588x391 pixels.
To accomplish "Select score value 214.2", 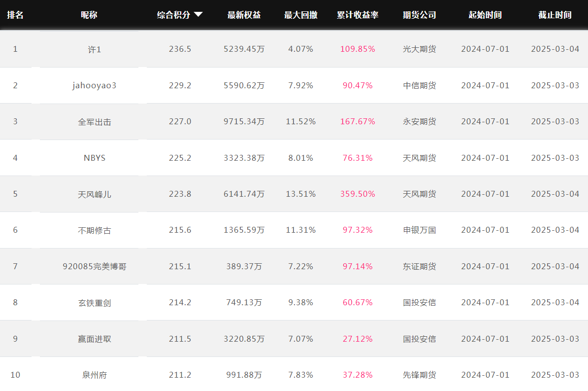I will pos(180,302).
